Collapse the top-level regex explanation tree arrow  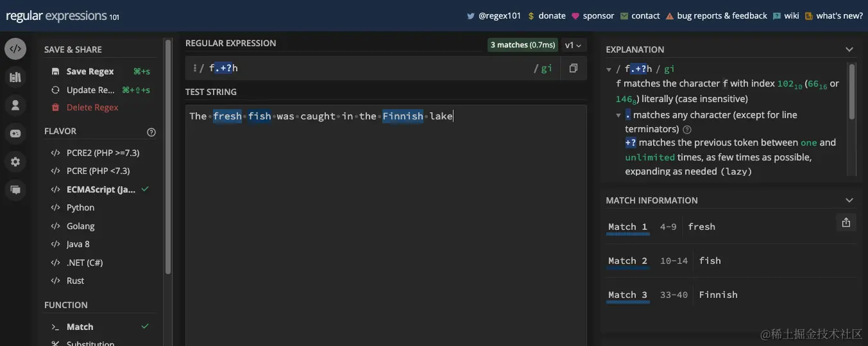click(x=609, y=69)
